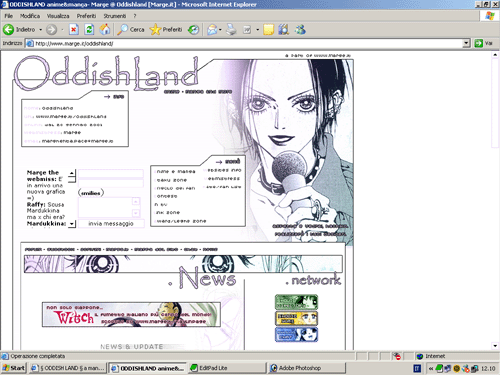This screenshot has width=500, height=375.
Task: Click the Witch banner image
Action: pyautogui.click(x=131, y=314)
